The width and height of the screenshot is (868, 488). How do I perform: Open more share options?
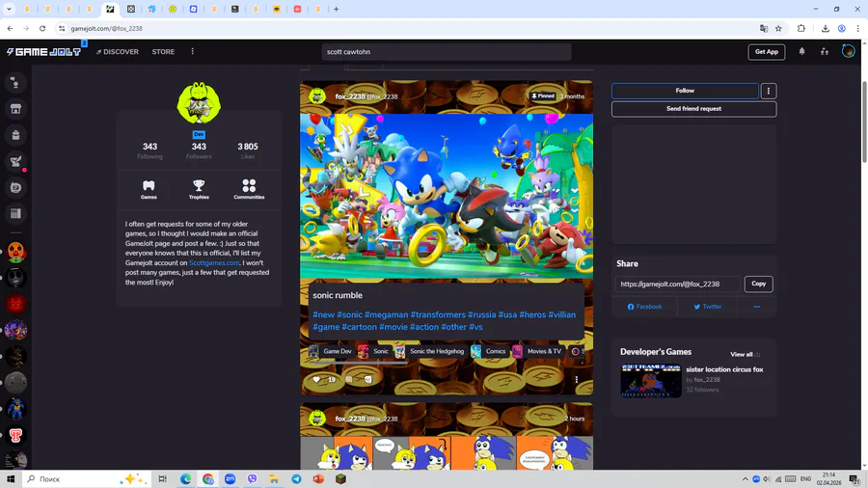757,307
